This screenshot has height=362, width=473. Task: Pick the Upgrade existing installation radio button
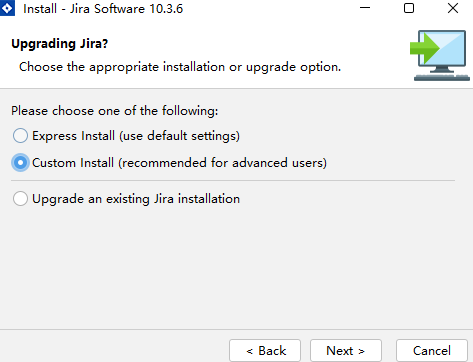tap(20, 199)
